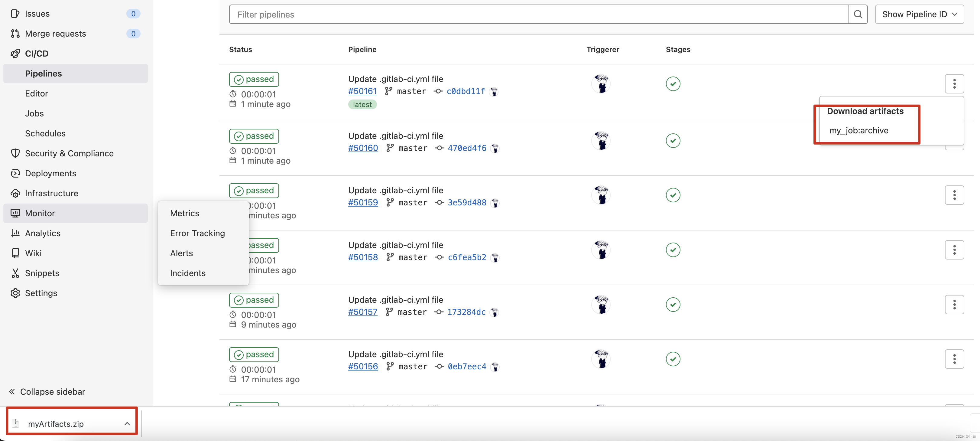Click the search magnifier in the filter bar

858,14
